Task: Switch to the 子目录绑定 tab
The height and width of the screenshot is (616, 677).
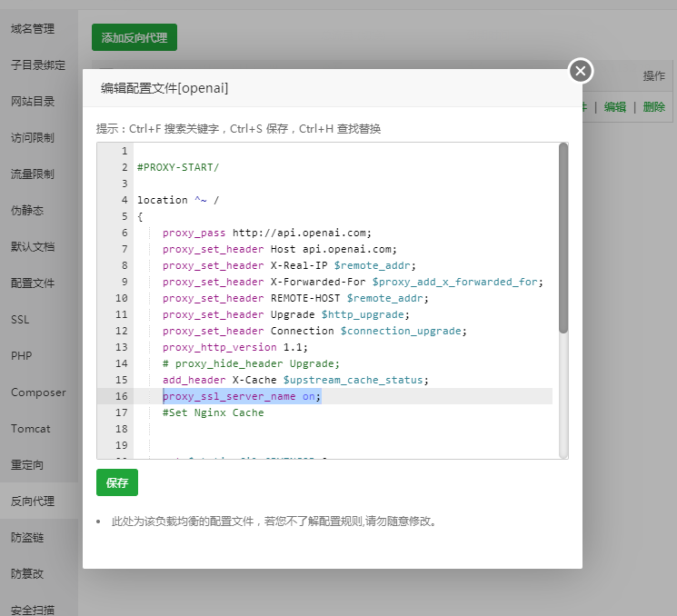Action: click(38, 65)
